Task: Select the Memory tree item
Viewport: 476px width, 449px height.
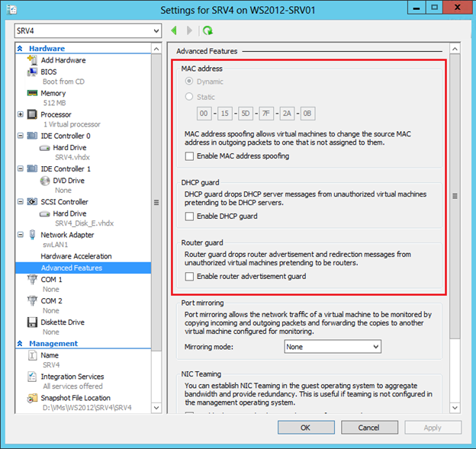Action: tap(53, 93)
